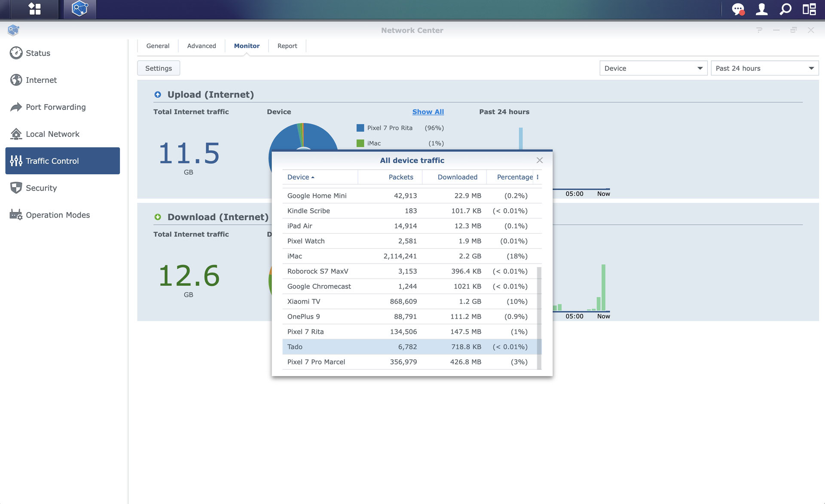Select the Xiaomi TV row
The height and width of the screenshot is (504, 825).
point(409,301)
